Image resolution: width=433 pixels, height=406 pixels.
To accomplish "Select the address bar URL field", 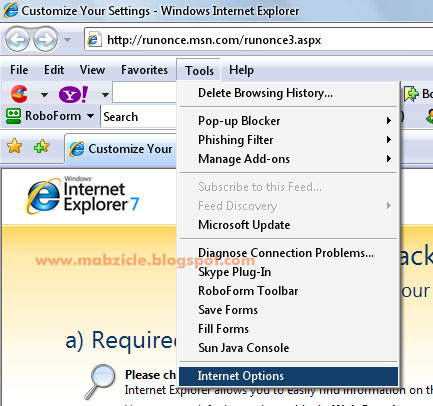I will pyautogui.click(x=258, y=40).
